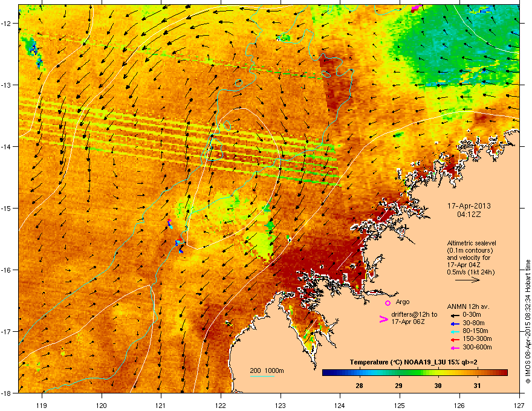Click the '150-300m' depth label
Viewport: 532px width, 411px height.
477,338
